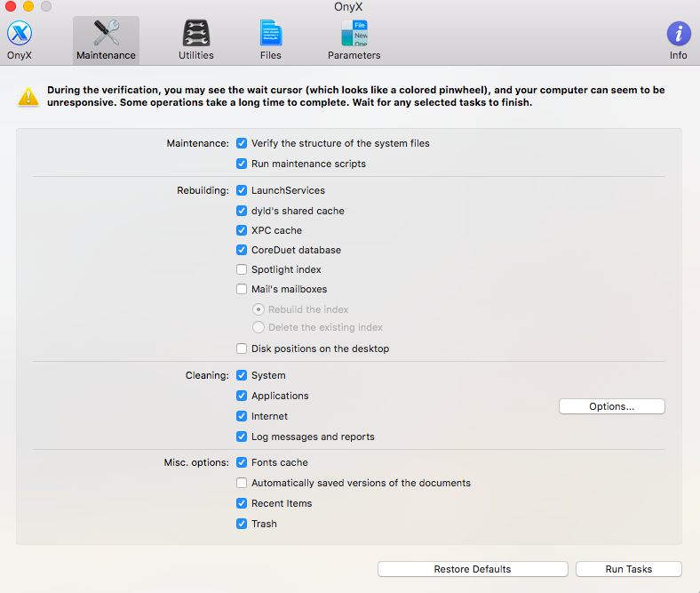Enable Disk positions on the desktop

coord(242,349)
